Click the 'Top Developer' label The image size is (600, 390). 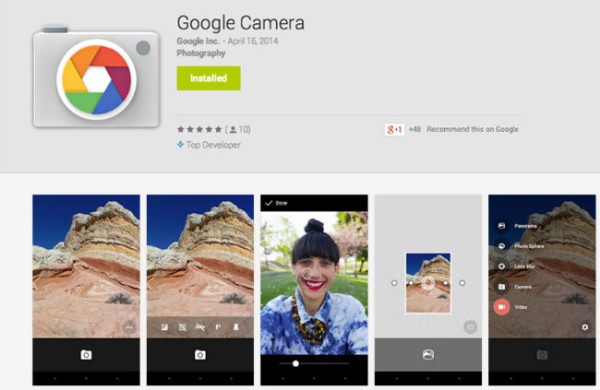click(213, 145)
